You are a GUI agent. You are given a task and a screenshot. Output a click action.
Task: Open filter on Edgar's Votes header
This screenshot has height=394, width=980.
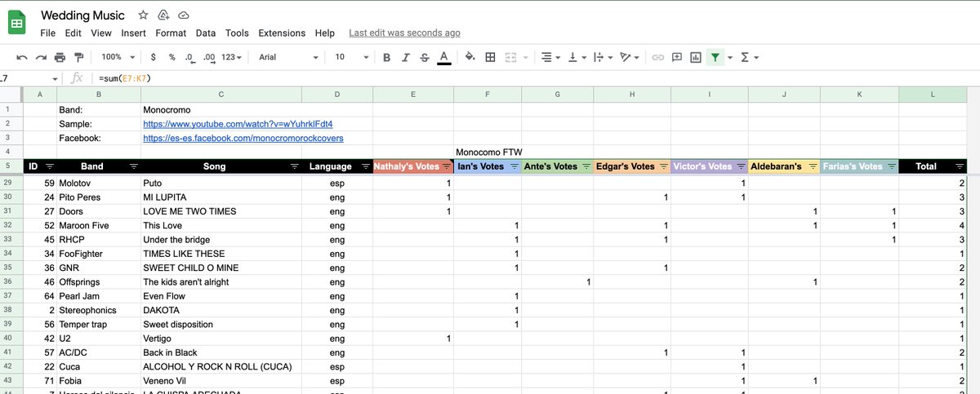[x=662, y=166]
